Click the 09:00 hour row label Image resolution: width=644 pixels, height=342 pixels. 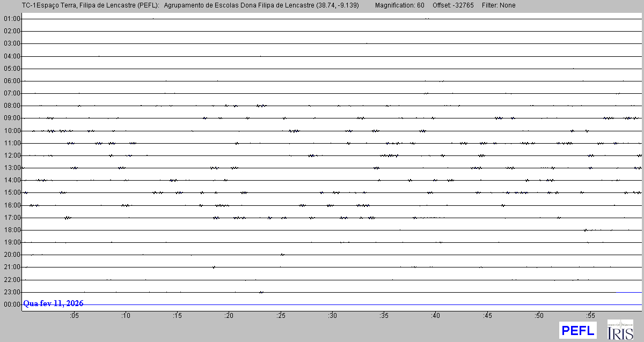(11, 118)
